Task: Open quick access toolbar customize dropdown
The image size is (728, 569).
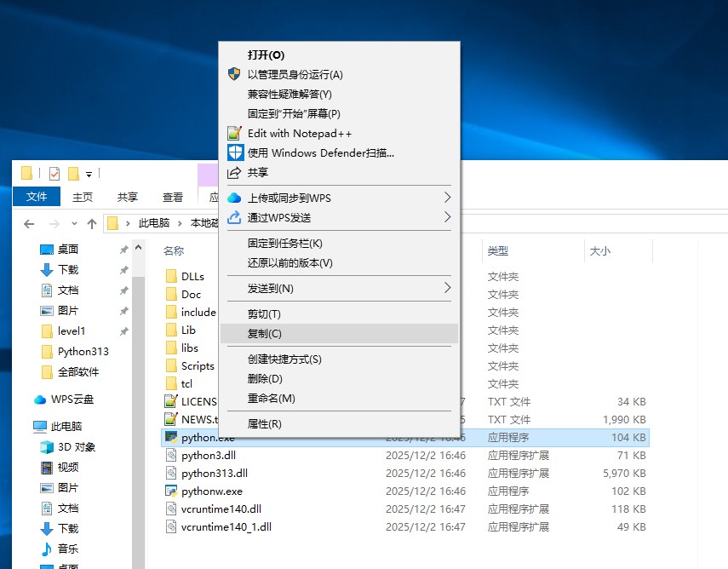Action: 89,175
